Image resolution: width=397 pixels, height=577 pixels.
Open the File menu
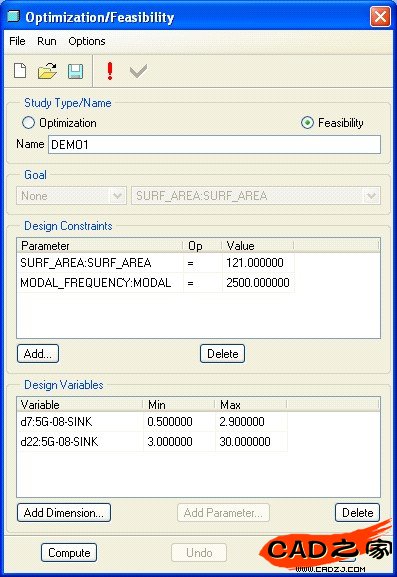(x=17, y=41)
